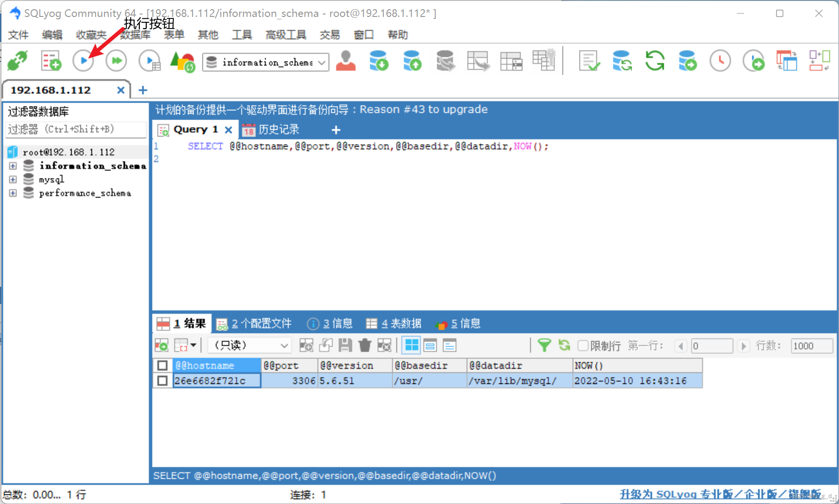Open the 高级工具 menu
The width and height of the screenshot is (839, 504).
point(286,35)
